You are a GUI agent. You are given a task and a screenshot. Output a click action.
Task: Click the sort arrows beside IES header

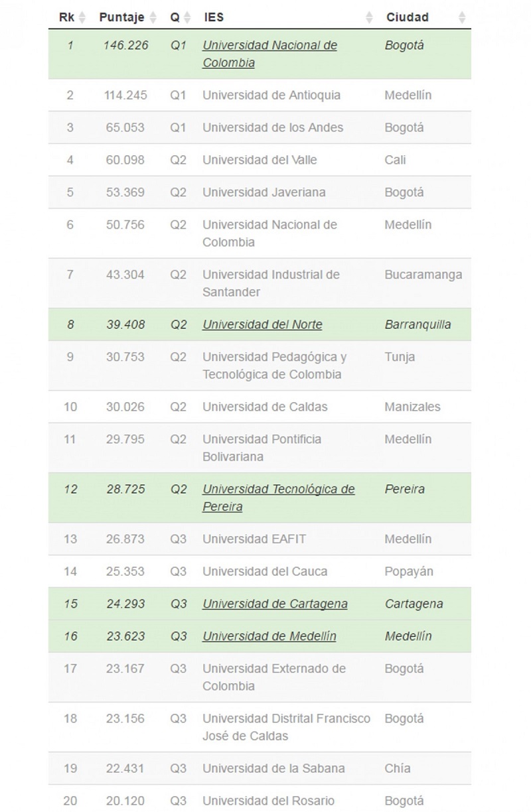(369, 18)
